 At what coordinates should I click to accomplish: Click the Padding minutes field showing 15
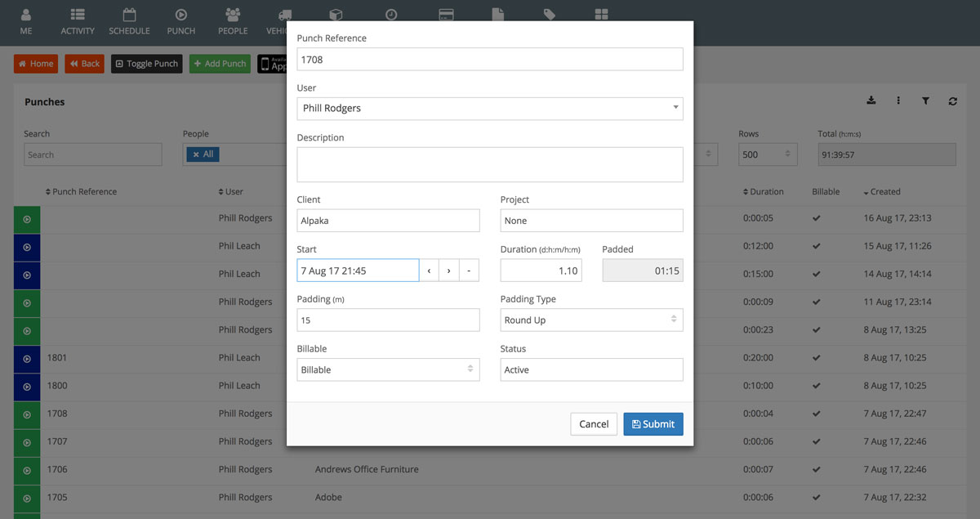389,320
